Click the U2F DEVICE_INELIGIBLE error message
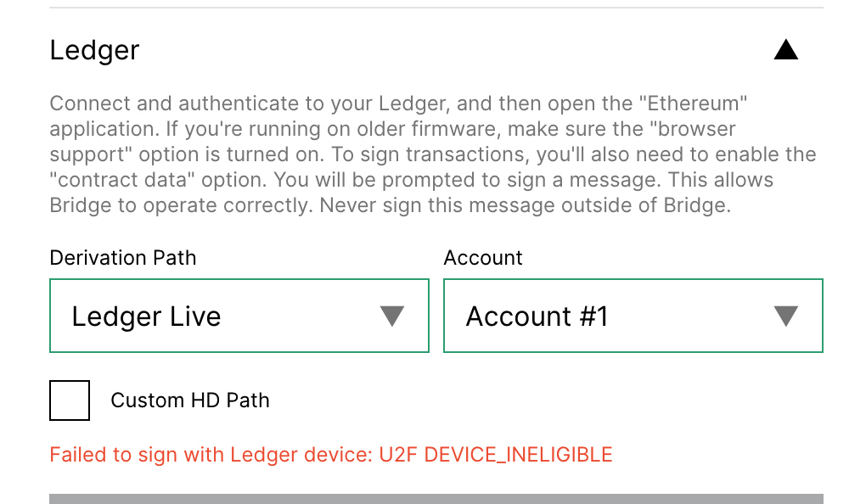The height and width of the screenshot is (504, 866). pos(331,454)
